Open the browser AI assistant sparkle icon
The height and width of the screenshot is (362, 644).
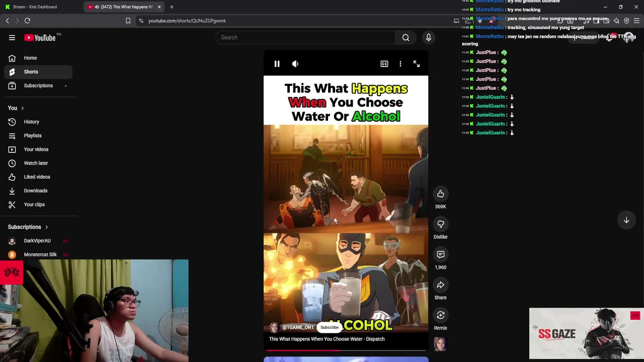[x=616, y=21]
